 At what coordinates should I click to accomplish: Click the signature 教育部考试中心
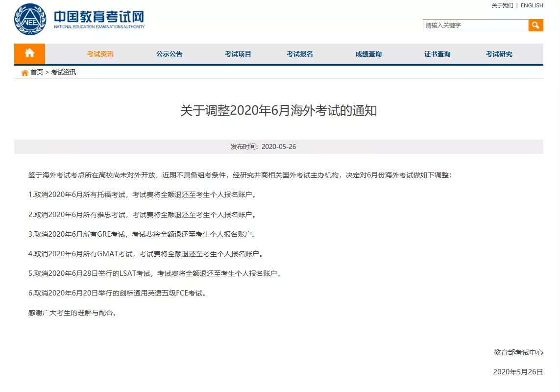[x=518, y=352]
